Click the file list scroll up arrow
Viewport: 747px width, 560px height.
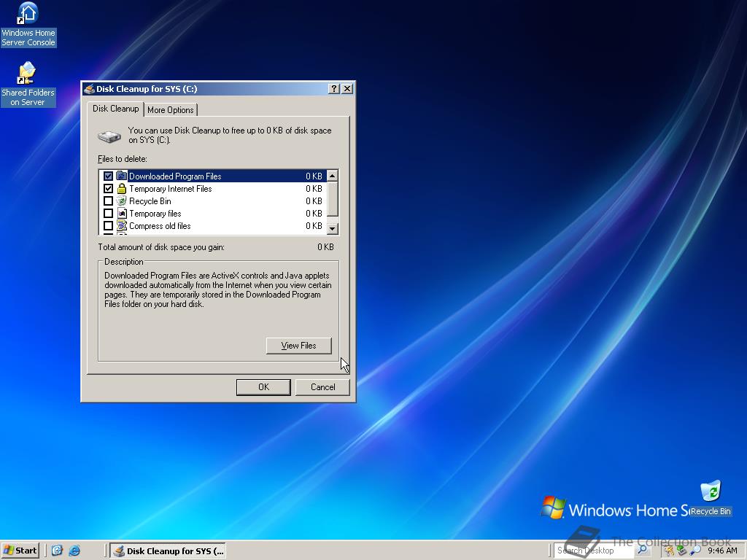pyautogui.click(x=333, y=176)
